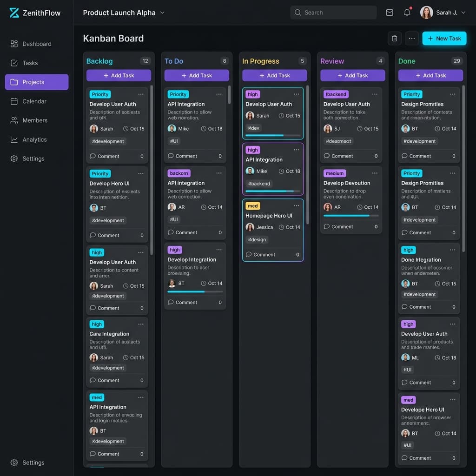The width and height of the screenshot is (476, 476).
Task: Open menu on Done Done Integration card
Action: (453, 250)
